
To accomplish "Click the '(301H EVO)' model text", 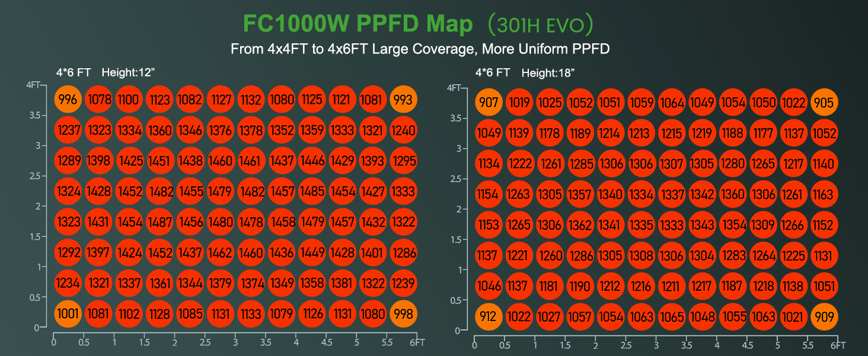I will [540, 25].
